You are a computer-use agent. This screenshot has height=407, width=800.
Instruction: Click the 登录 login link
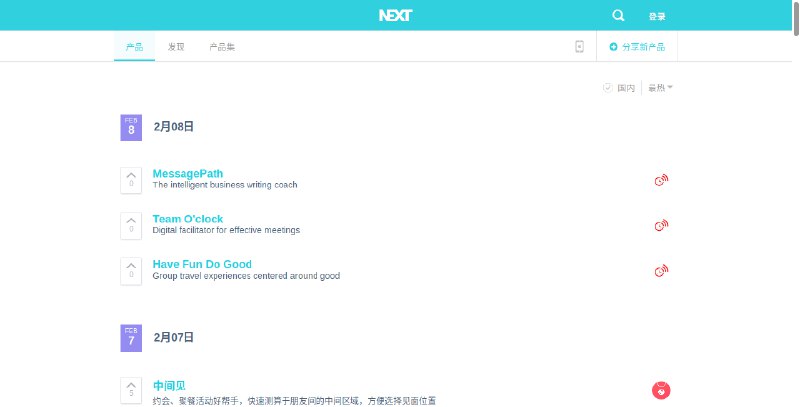656,16
